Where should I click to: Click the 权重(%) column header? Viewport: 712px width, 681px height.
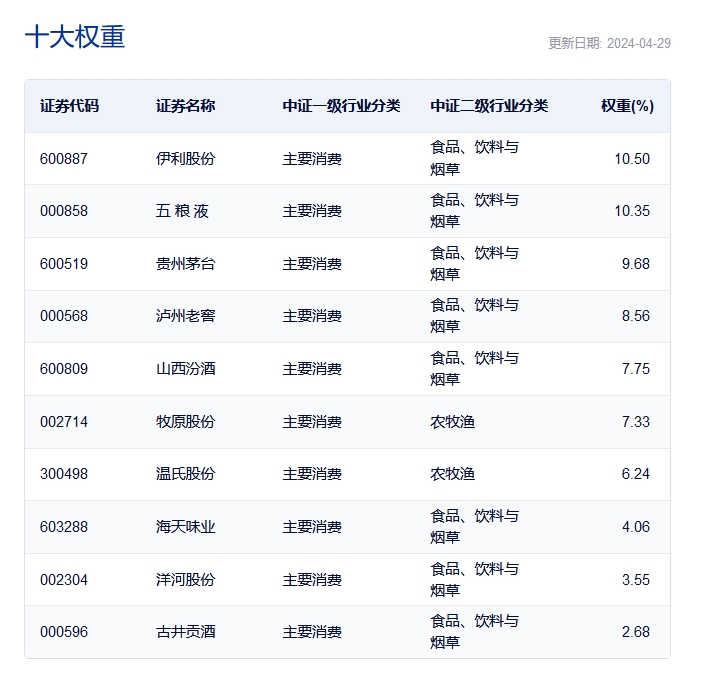[628, 106]
